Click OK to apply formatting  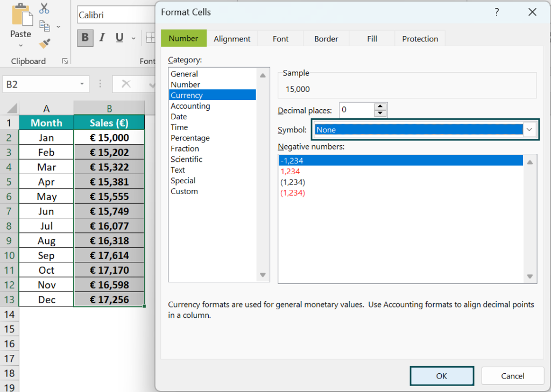coord(441,376)
